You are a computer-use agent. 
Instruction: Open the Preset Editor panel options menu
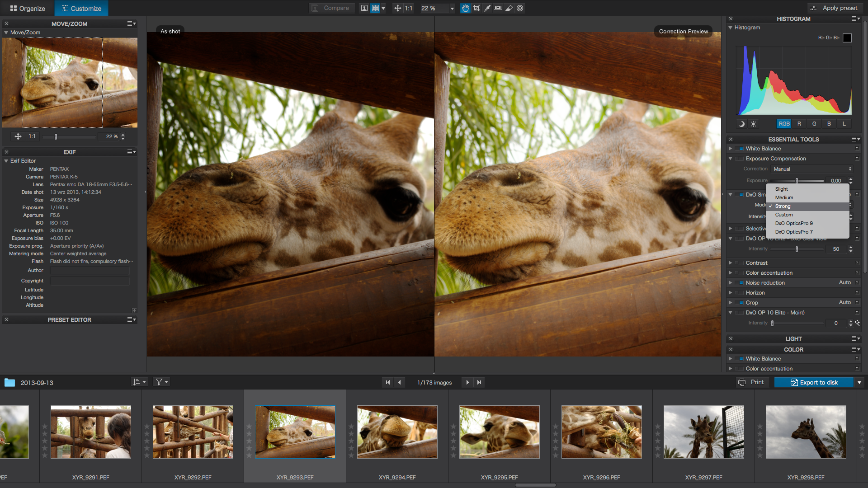pyautogui.click(x=132, y=319)
